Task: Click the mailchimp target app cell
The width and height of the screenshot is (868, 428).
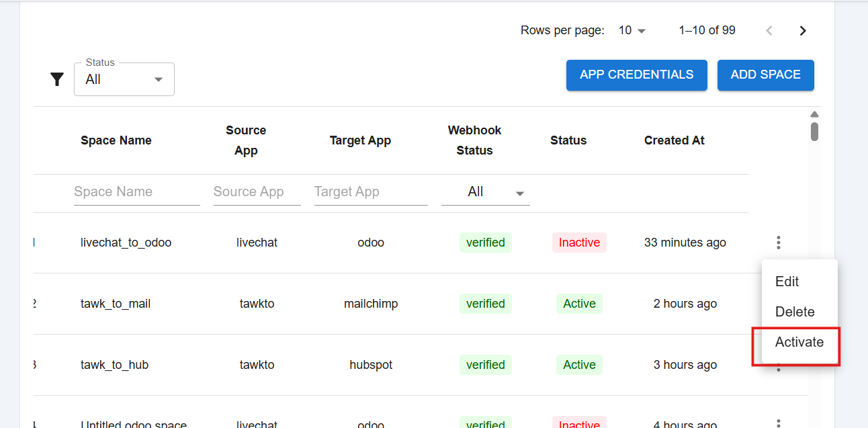Action: 371,304
